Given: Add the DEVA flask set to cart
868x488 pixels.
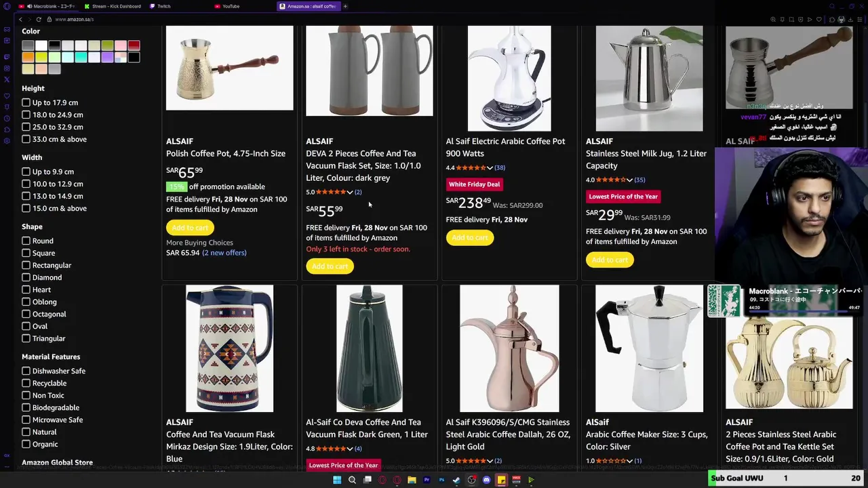Looking at the screenshot, I should click(x=330, y=266).
